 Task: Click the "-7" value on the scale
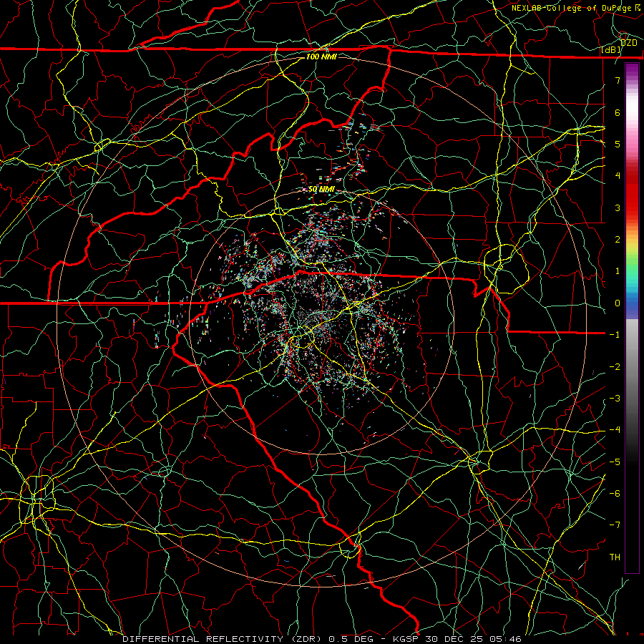click(x=615, y=525)
